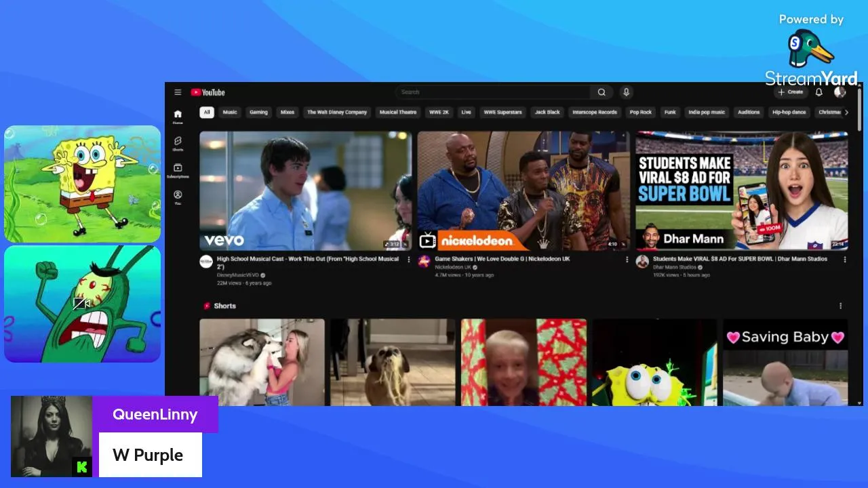
Task: Open Shorts shelf three-dot menu
Action: tap(840, 306)
